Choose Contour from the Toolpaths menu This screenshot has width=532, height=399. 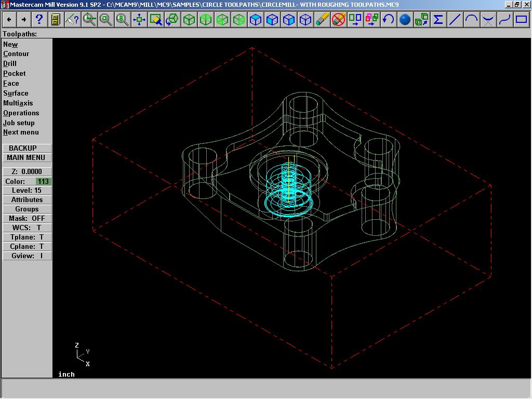coord(16,54)
